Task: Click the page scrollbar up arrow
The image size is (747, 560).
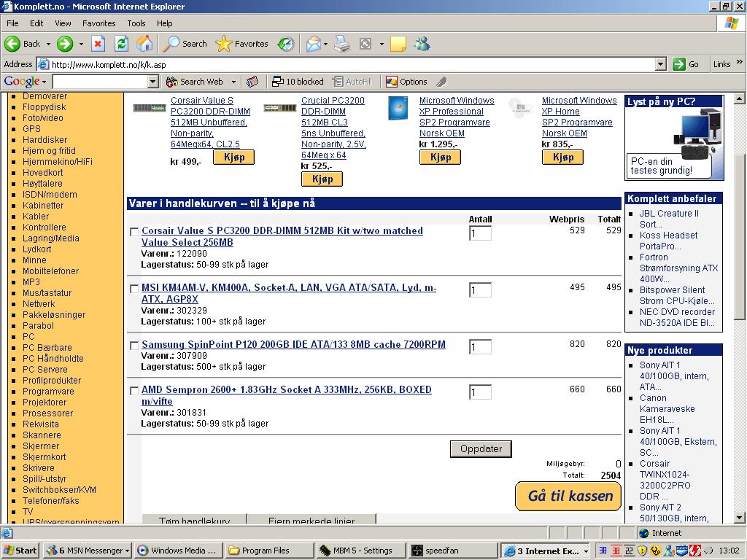Action: click(739, 99)
